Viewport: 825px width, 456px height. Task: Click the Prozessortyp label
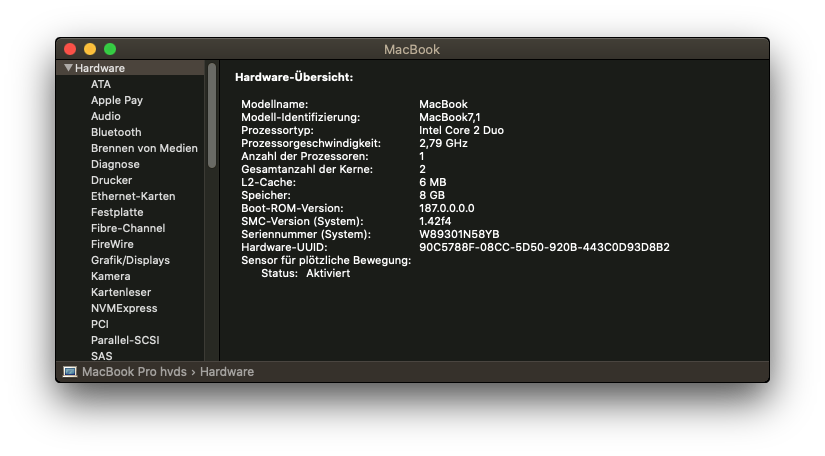pyautogui.click(x=277, y=130)
